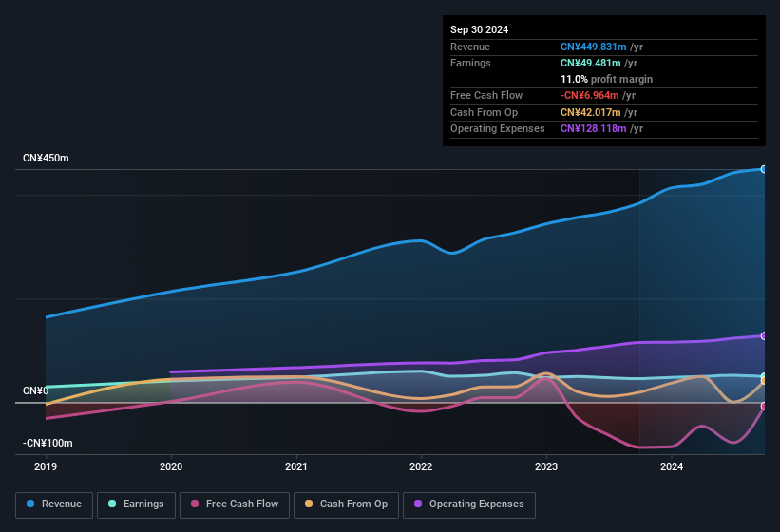Click the -CN¥6.964m free cash flow value
Screen dimensions: 780x532
point(589,95)
